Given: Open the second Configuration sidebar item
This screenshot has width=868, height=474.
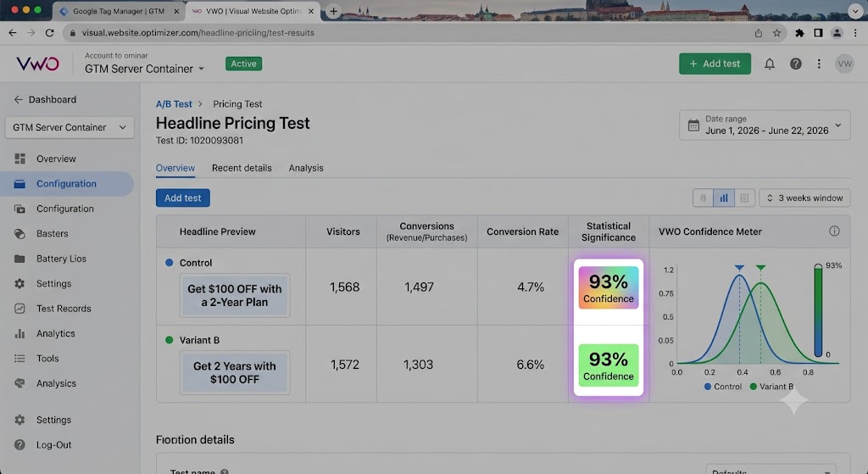Looking at the screenshot, I should (66, 209).
